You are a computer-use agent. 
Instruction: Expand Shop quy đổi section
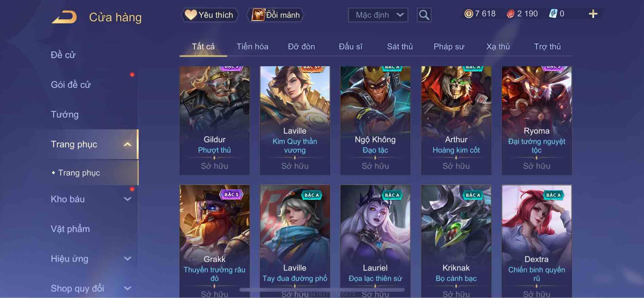(x=128, y=288)
